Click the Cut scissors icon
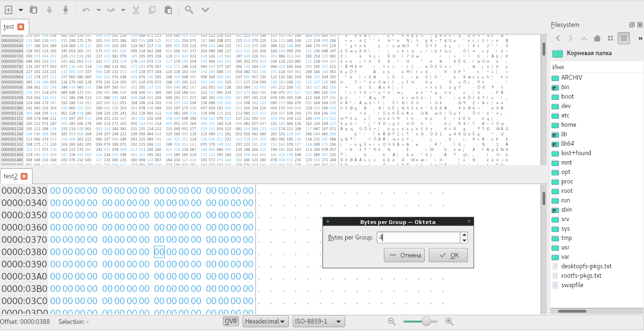This screenshot has width=644, height=331. pos(136,9)
